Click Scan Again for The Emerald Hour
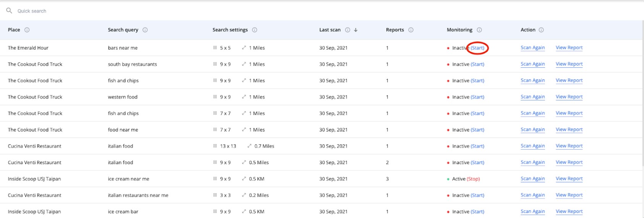 click(x=532, y=48)
